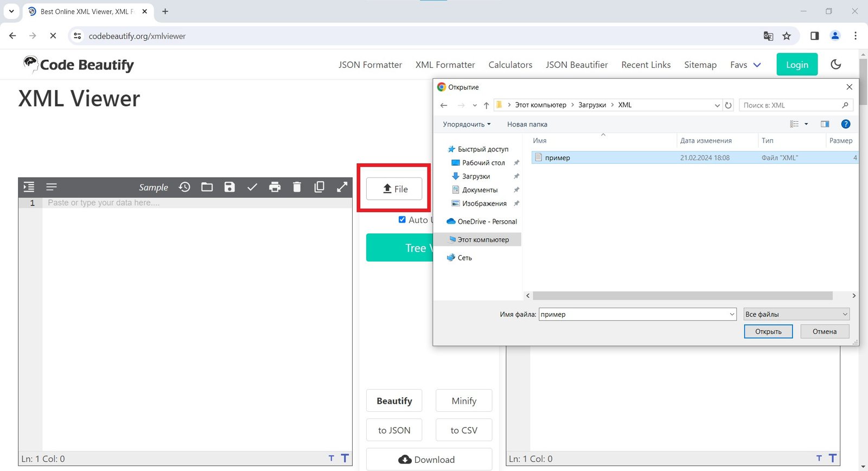This screenshot has width=868, height=471.
Task: Click the Открыть button
Action: (768, 332)
